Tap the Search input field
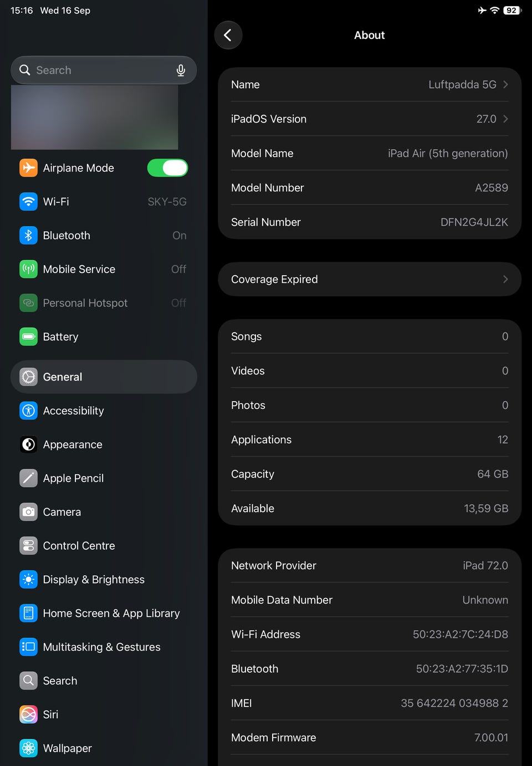This screenshot has width=532, height=766. [104, 70]
